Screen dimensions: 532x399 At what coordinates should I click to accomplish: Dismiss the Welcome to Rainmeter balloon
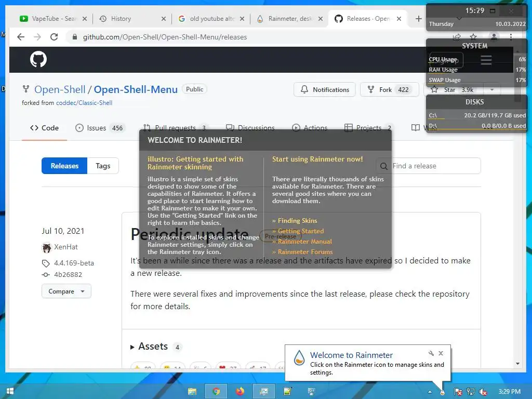click(x=441, y=353)
